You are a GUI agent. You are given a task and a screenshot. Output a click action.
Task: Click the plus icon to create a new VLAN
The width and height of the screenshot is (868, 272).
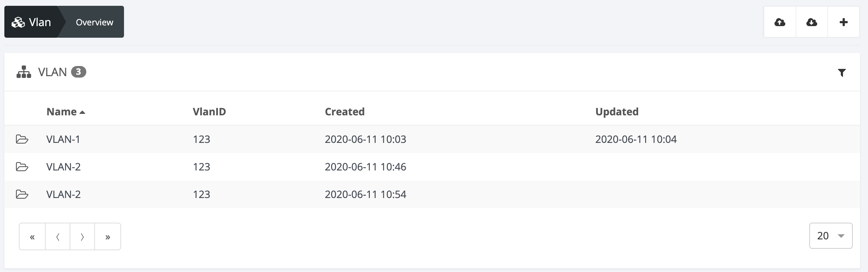[843, 22]
